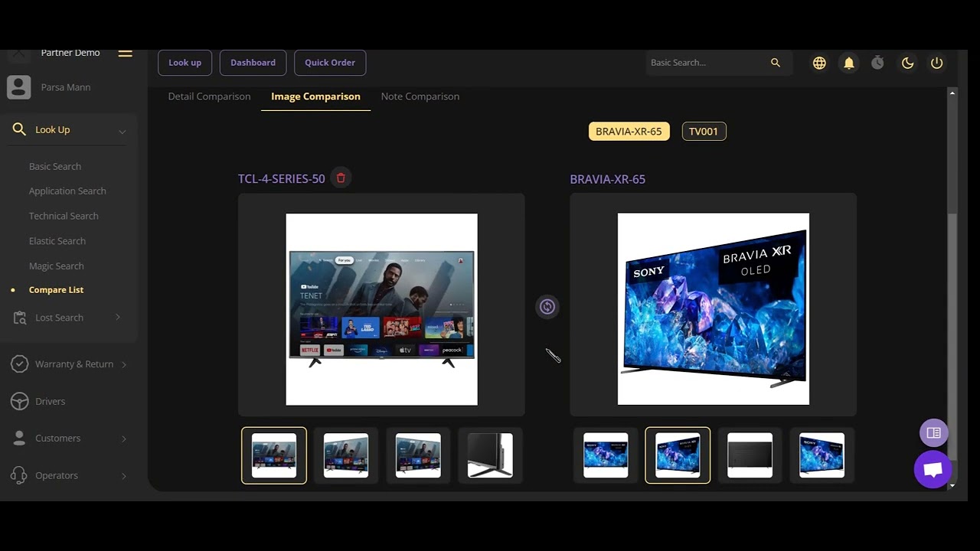Select Compare List in sidebar
The height and width of the screenshot is (551, 980).
(x=56, y=290)
